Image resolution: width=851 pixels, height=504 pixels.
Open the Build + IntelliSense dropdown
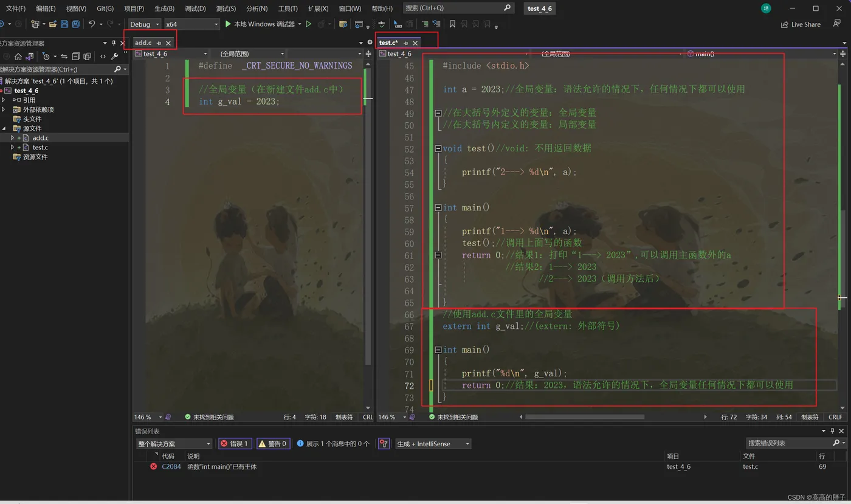click(x=433, y=444)
